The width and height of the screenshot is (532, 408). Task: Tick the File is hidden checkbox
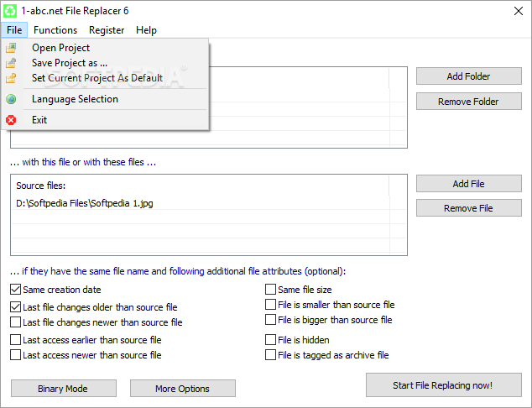[x=270, y=340]
